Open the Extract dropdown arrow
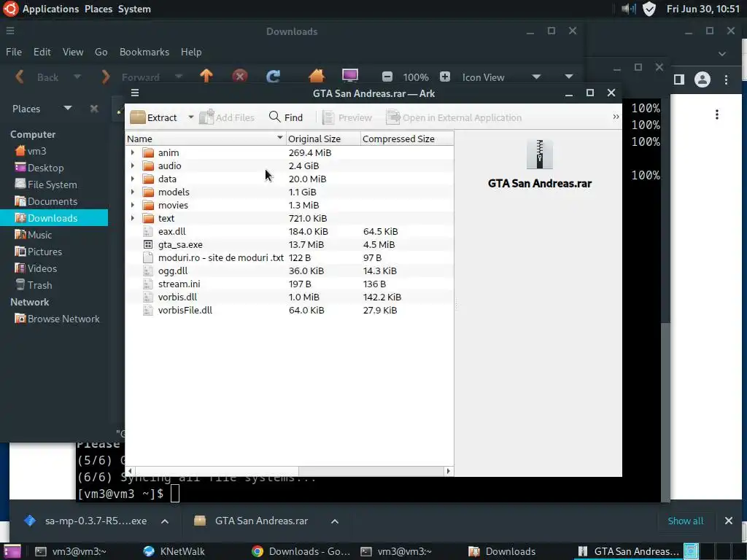 click(190, 117)
